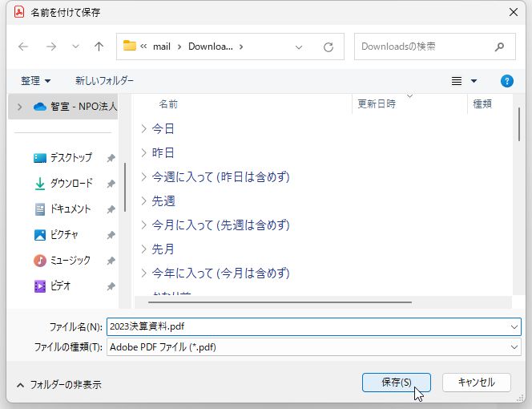
Task: Open help with the question mark icon
Action: [507, 81]
